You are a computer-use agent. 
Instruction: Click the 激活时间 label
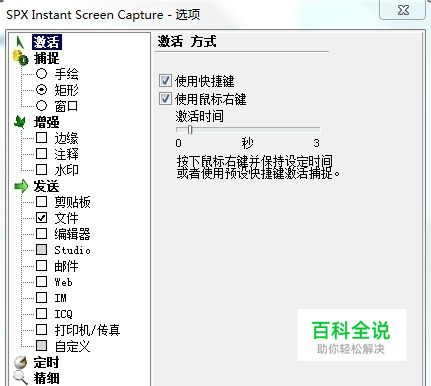pyautogui.click(x=199, y=116)
